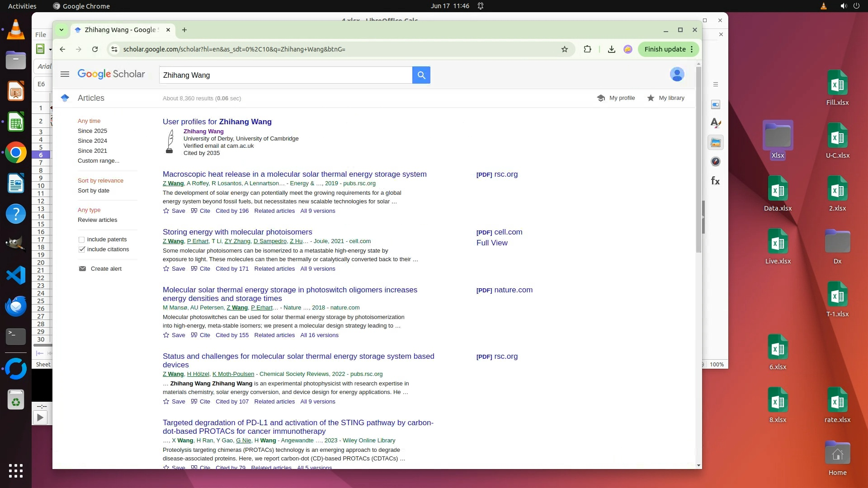Bookmark this page with the star icon

[564, 49]
